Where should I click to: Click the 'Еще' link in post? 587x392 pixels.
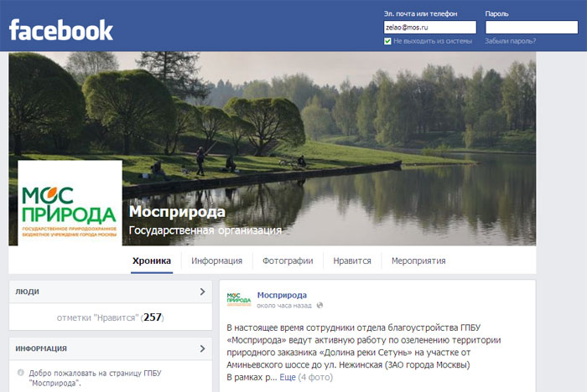(x=288, y=377)
